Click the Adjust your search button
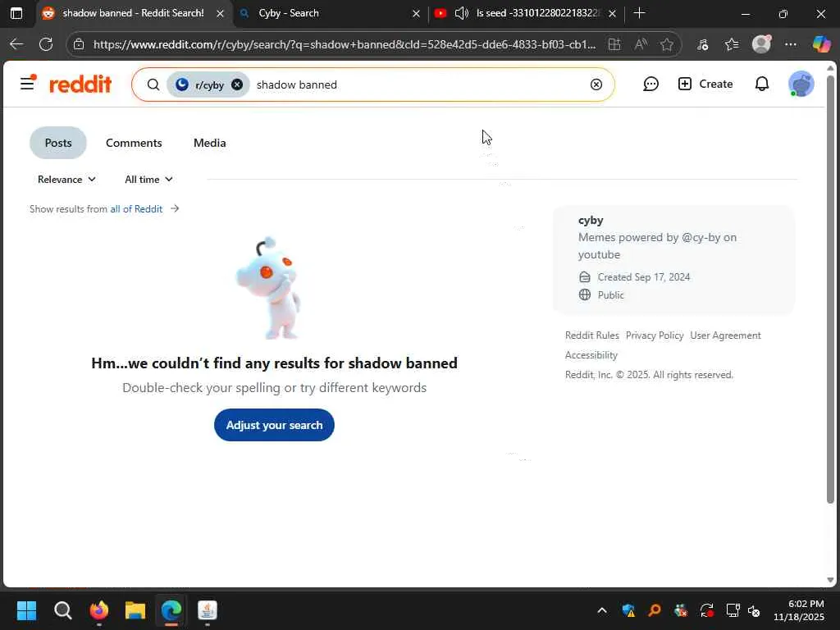The height and width of the screenshot is (630, 840). coord(274,425)
